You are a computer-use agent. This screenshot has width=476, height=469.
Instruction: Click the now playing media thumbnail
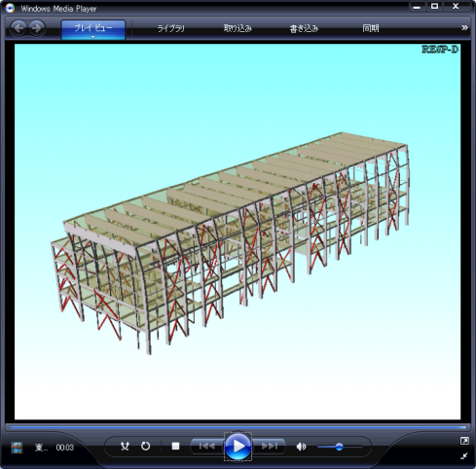pyautogui.click(x=17, y=448)
